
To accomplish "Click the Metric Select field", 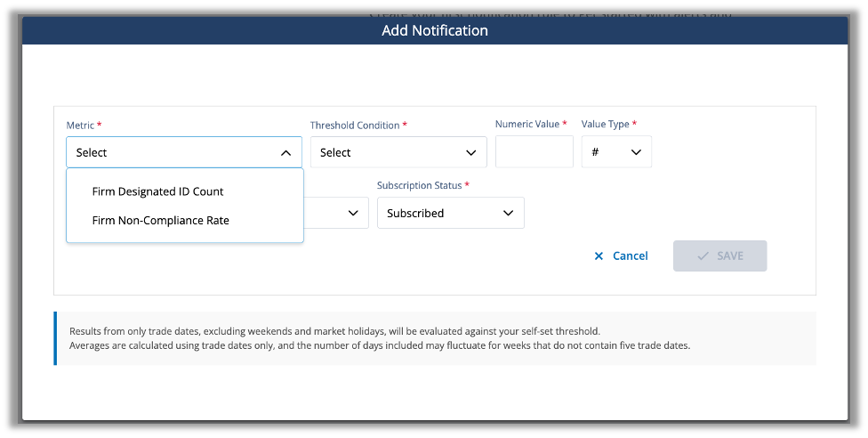I will (169, 153).
